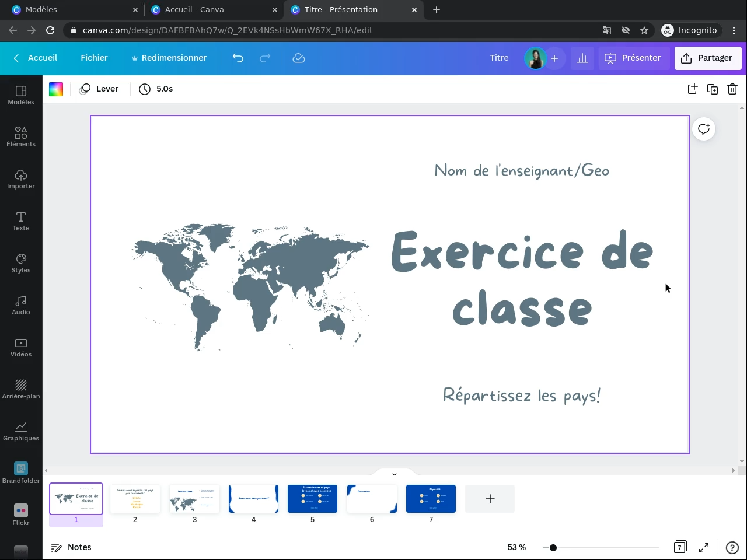Screen dimensions: 747x560
Task: Redo the last undone action
Action: [265, 58]
